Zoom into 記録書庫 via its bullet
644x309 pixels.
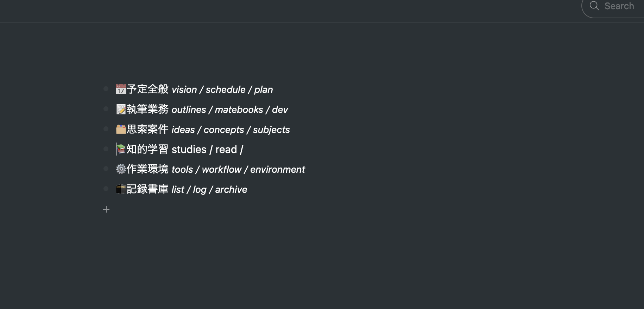106,189
